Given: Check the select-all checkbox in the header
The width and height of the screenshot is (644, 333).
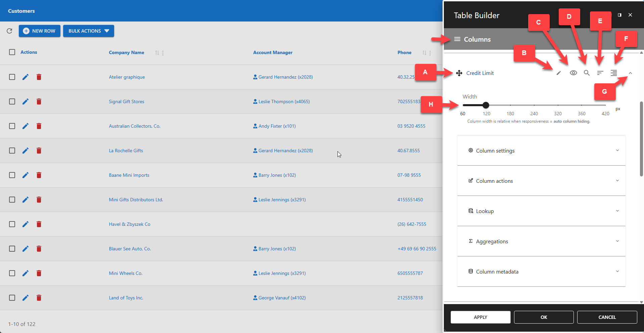Looking at the screenshot, I should [x=12, y=52].
